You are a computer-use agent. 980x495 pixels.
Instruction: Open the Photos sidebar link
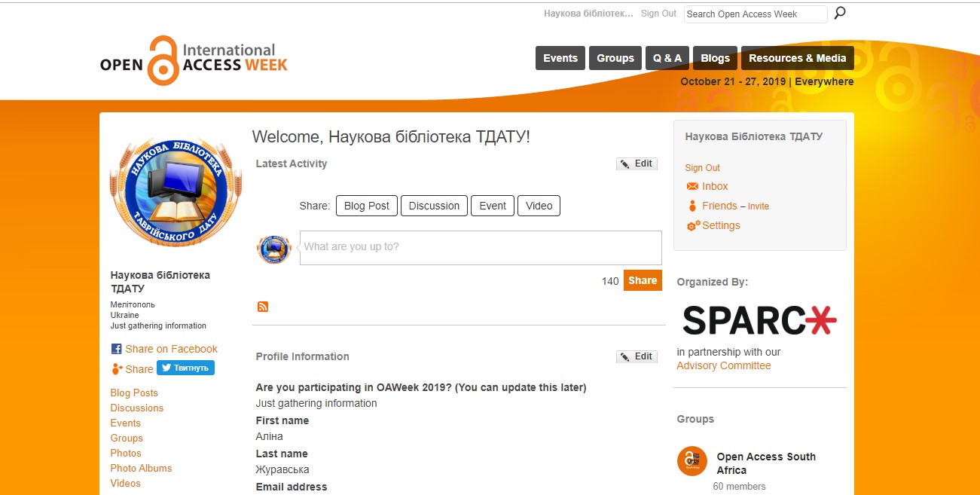(x=126, y=453)
